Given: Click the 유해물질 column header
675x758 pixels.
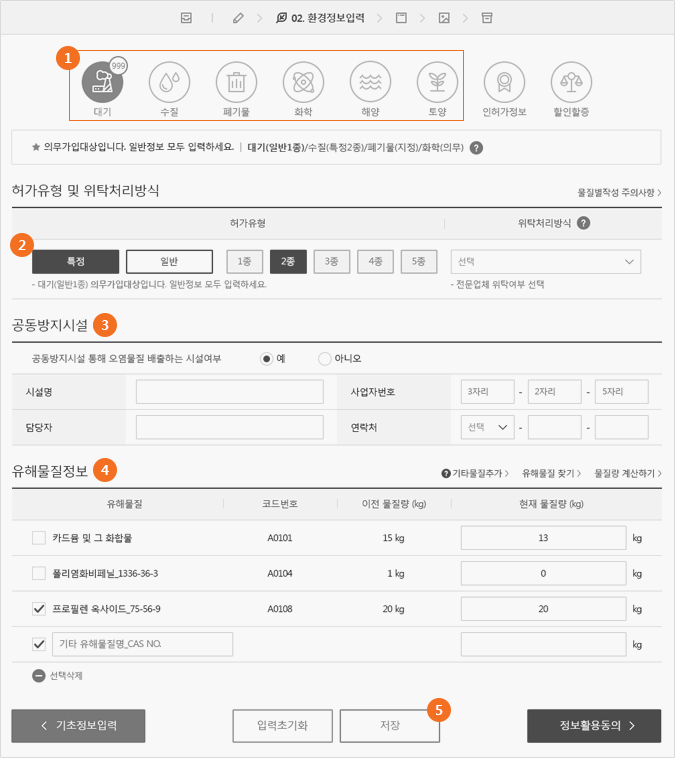Looking at the screenshot, I should pyautogui.click(x=125, y=504).
